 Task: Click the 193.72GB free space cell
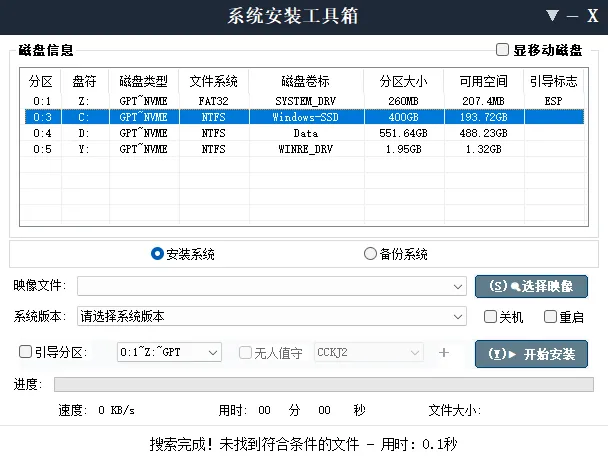tap(484, 117)
